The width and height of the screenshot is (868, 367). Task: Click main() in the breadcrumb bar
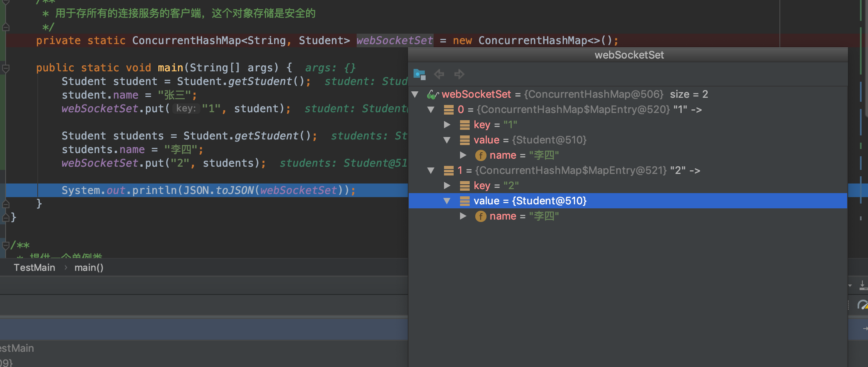pos(89,268)
